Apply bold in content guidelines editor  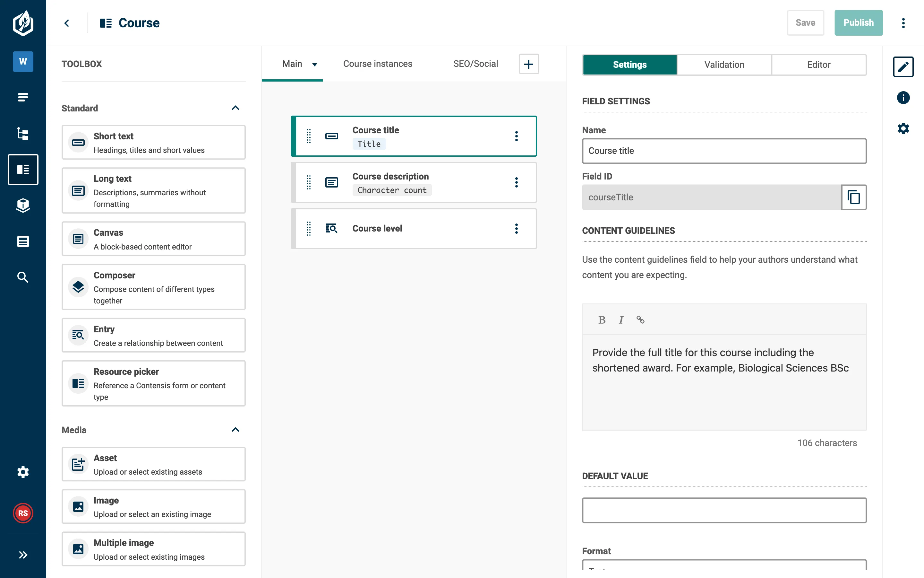click(x=602, y=320)
